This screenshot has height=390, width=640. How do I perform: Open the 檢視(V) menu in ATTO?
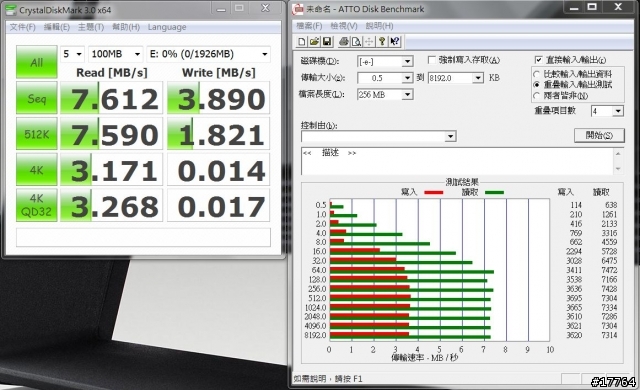click(x=344, y=26)
